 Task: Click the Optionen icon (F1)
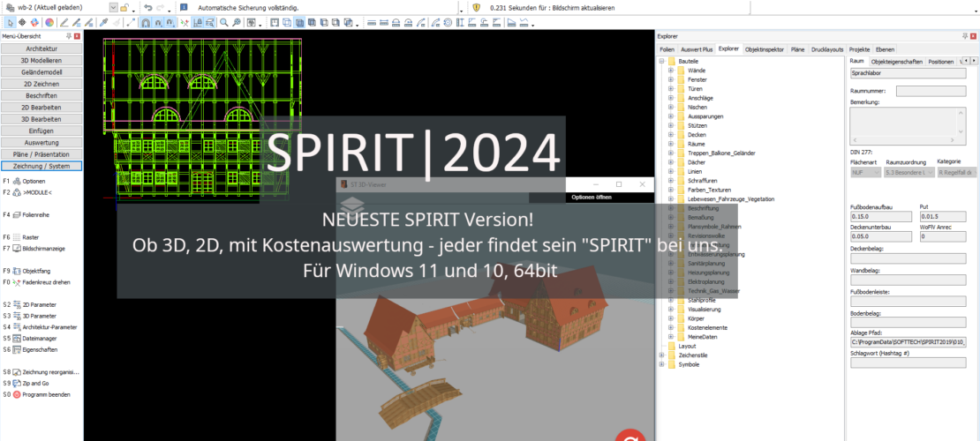click(18, 181)
